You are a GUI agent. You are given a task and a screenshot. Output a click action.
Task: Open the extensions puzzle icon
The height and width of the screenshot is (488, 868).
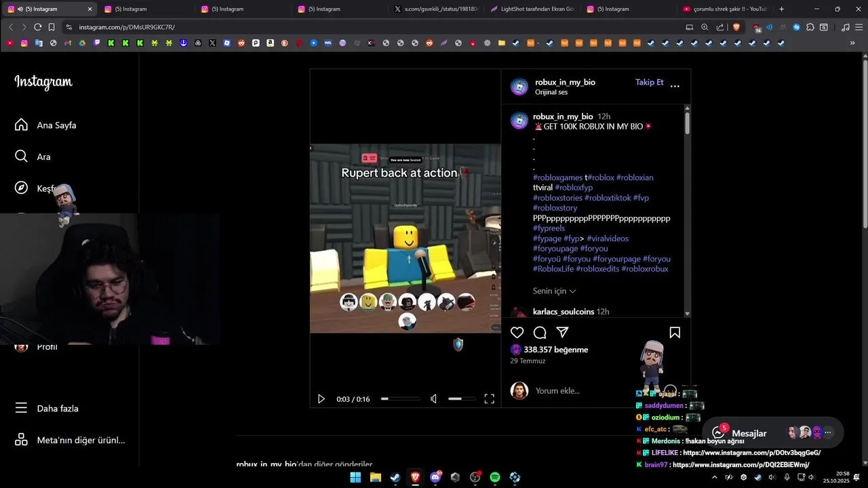point(810,27)
